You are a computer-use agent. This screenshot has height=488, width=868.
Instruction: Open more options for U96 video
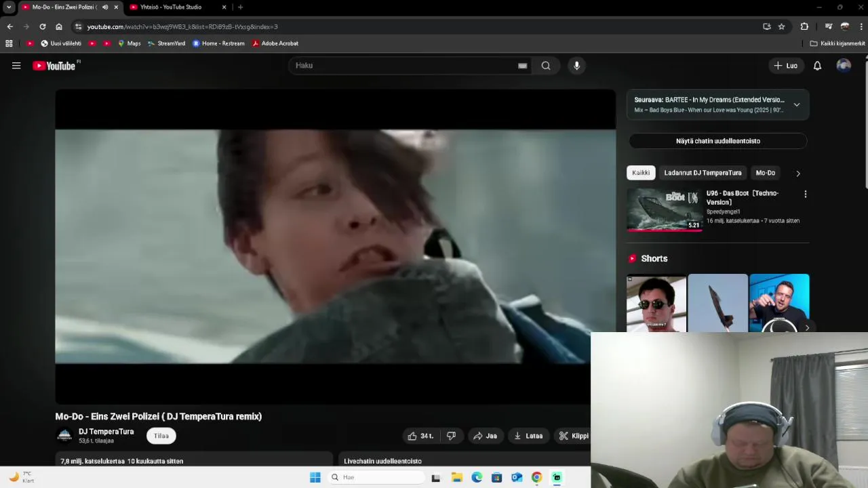coord(805,195)
